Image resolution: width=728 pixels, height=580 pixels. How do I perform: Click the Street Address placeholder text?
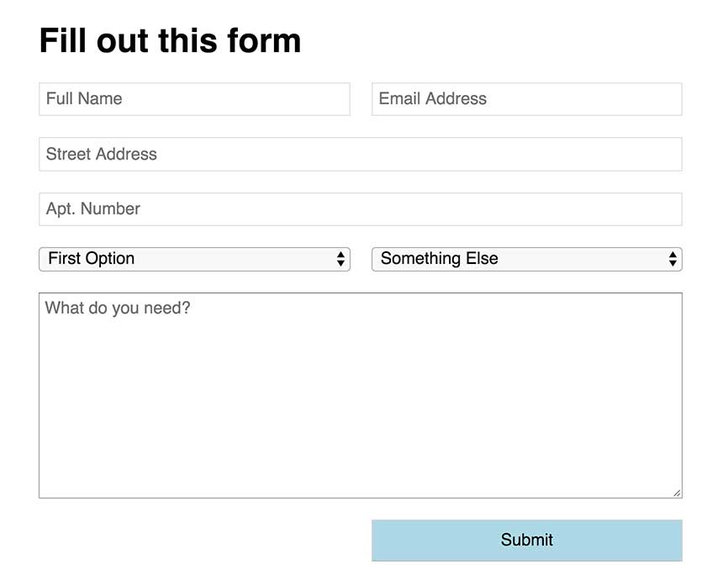(x=101, y=155)
